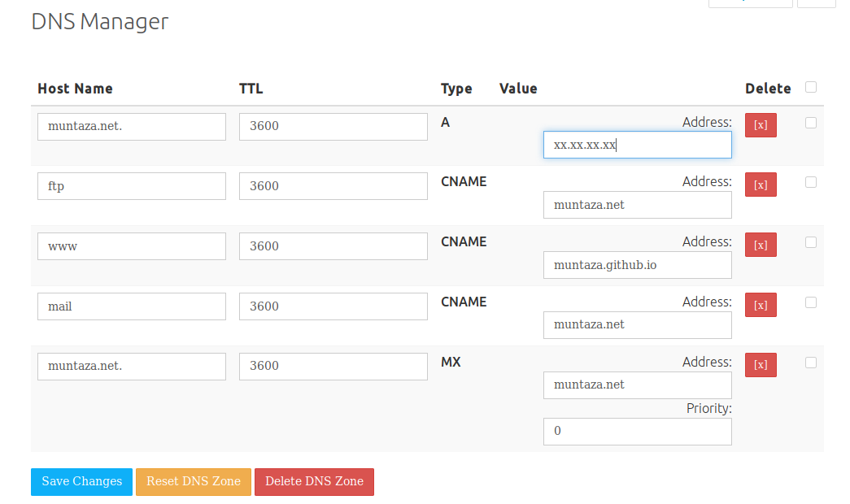Viewport: 850px width, 504px height.
Task: Remove the MX record with [x]
Action: pos(761,365)
